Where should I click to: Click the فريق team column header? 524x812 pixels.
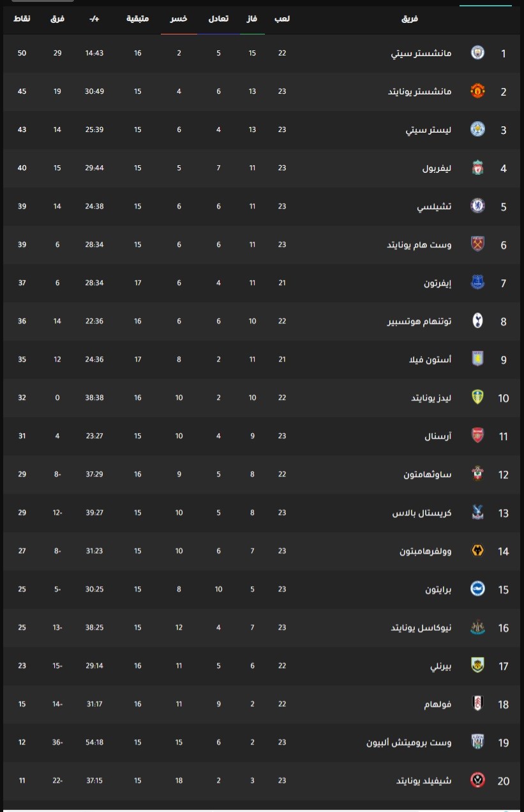[x=410, y=19]
